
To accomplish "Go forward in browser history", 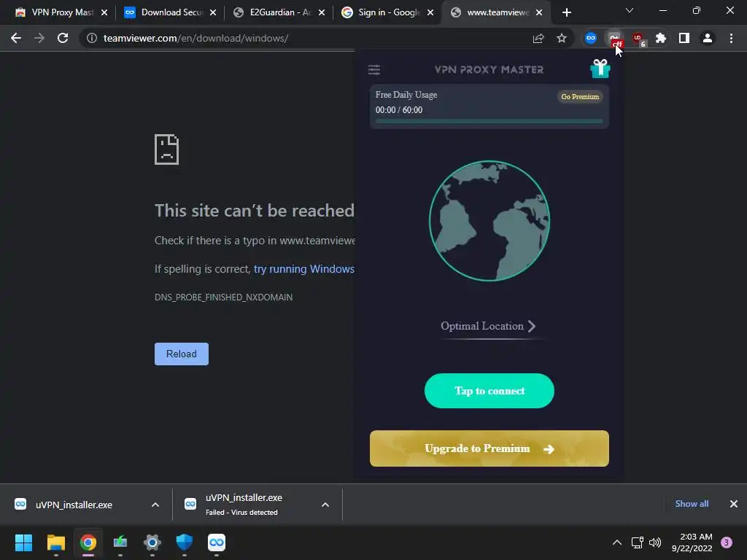I will pyautogui.click(x=39, y=38).
